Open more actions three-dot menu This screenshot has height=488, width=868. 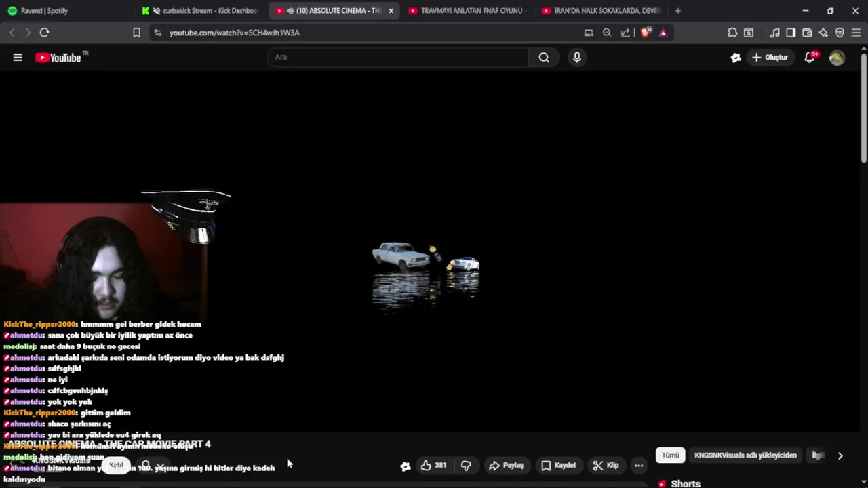(639, 466)
